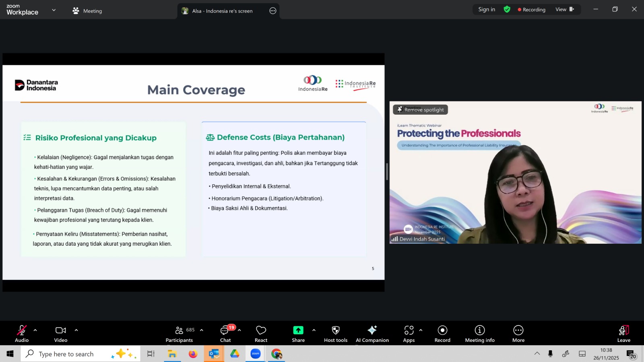Click the green Share screen icon

[298, 331]
